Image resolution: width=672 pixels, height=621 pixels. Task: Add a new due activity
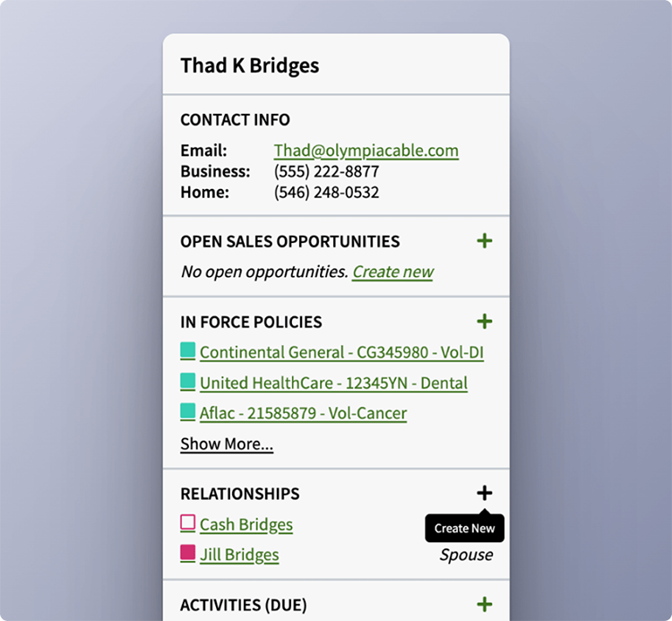pyautogui.click(x=484, y=605)
